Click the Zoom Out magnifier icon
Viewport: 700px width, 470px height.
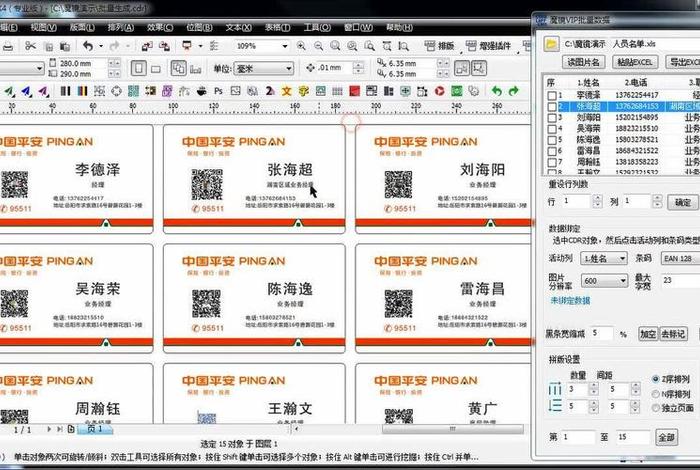click(318, 46)
